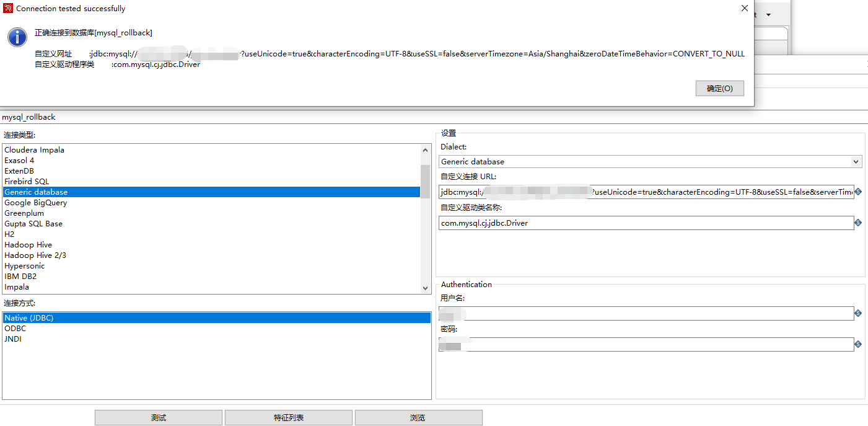Click scrollbar up arrow of connection type list
Viewport: 868px width, 426px height.
[425, 149]
